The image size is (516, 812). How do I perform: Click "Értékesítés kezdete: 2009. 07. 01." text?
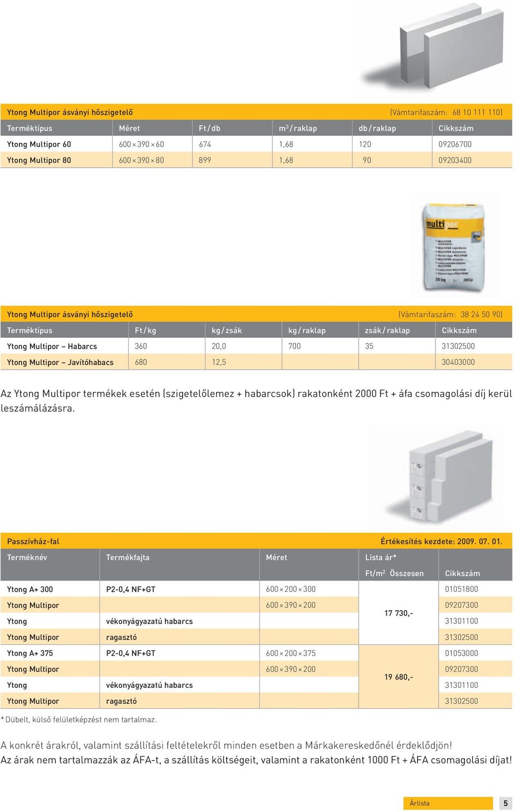tap(441, 541)
